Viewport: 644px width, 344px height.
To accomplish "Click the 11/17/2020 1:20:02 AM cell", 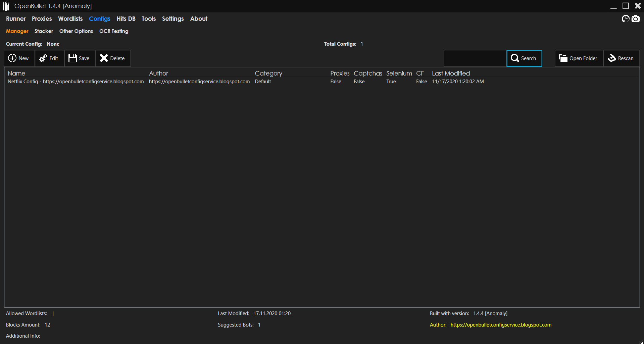I will pyautogui.click(x=458, y=82).
